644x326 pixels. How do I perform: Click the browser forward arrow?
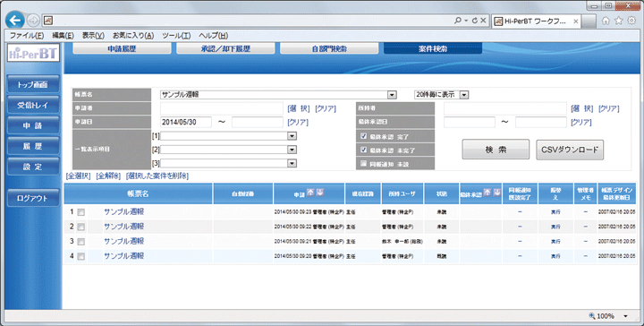[33, 20]
